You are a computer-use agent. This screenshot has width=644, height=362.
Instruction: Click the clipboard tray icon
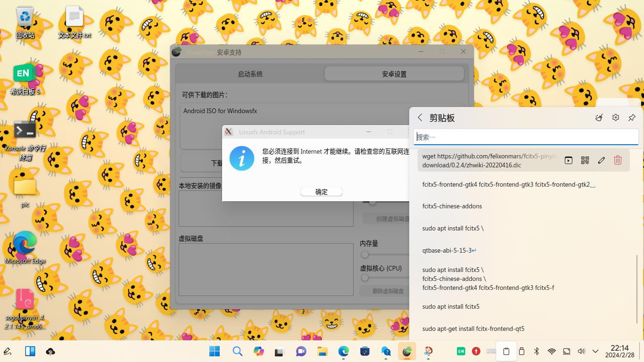(506, 351)
